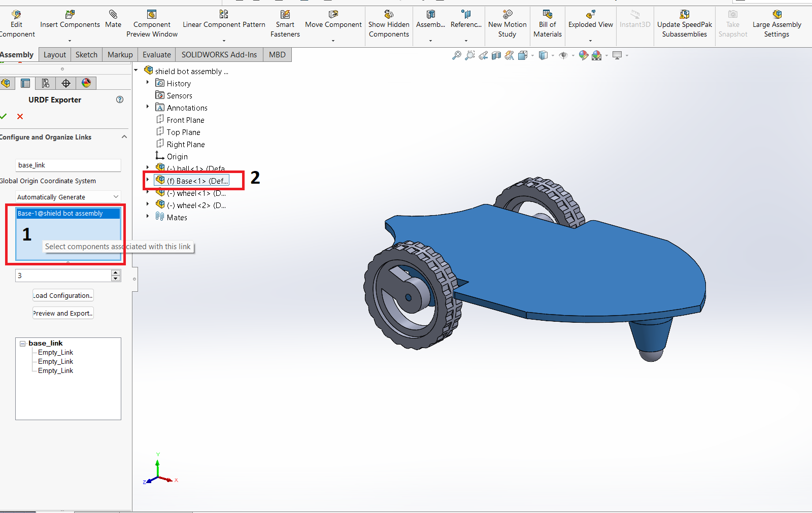This screenshot has width=812, height=513.
Task: Switch to the Evaluate tab
Action: click(156, 55)
